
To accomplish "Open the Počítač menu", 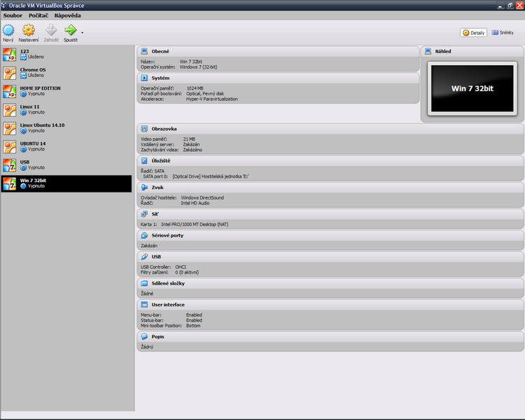I will pyautogui.click(x=38, y=15).
